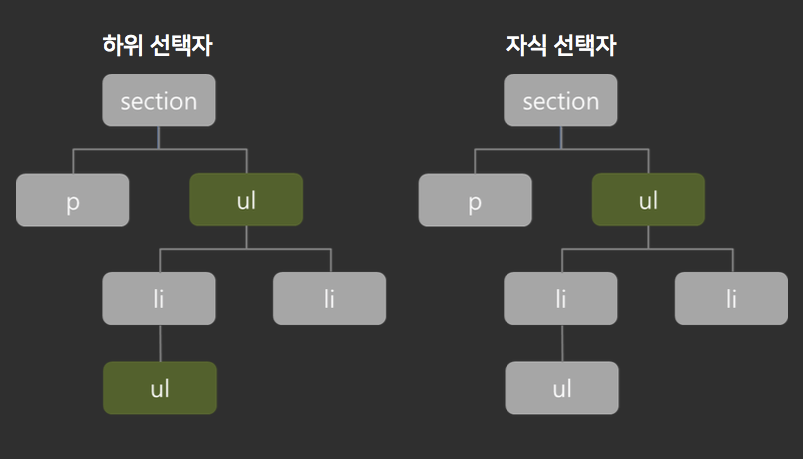803x459 pixels.
Task: Click the line joining right li to nested ul
Action: (x=562, y=343)
